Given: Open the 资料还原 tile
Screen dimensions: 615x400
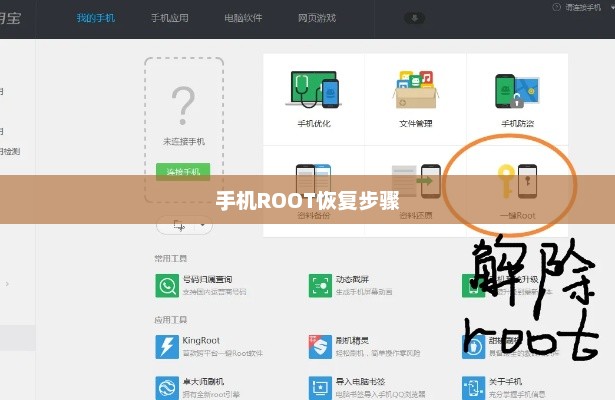Looking at the screenshot, I should pos(416,191).
